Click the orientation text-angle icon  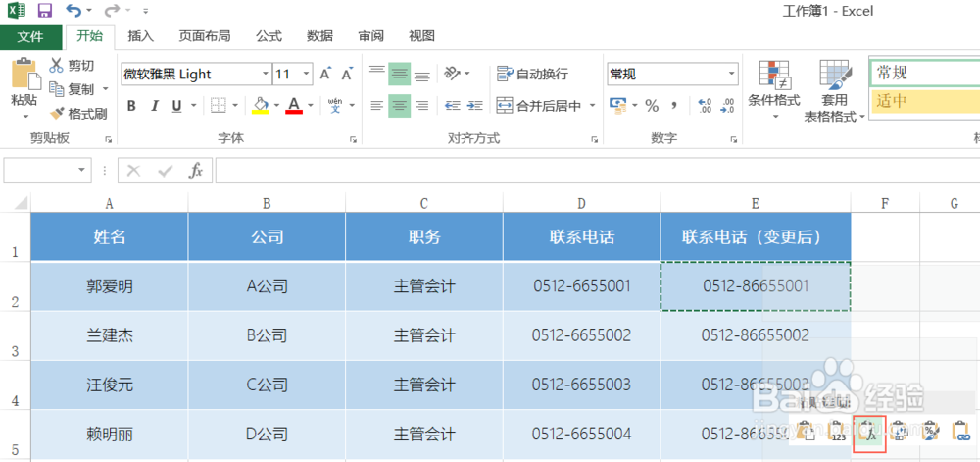(452, 74)
